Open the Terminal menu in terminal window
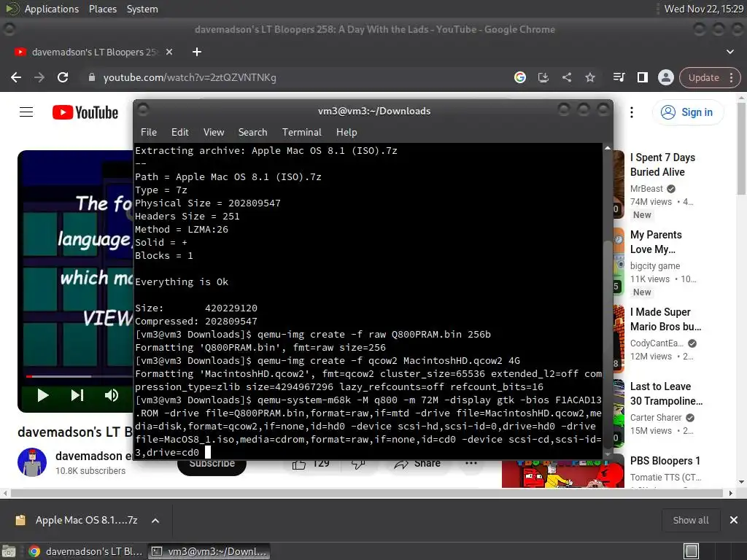 pyautogui.click(x=301, y=133)
